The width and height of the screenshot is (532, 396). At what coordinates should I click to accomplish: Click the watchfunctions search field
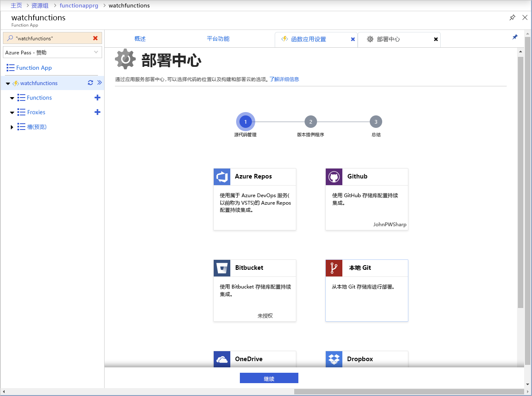[x=52, y=38]
